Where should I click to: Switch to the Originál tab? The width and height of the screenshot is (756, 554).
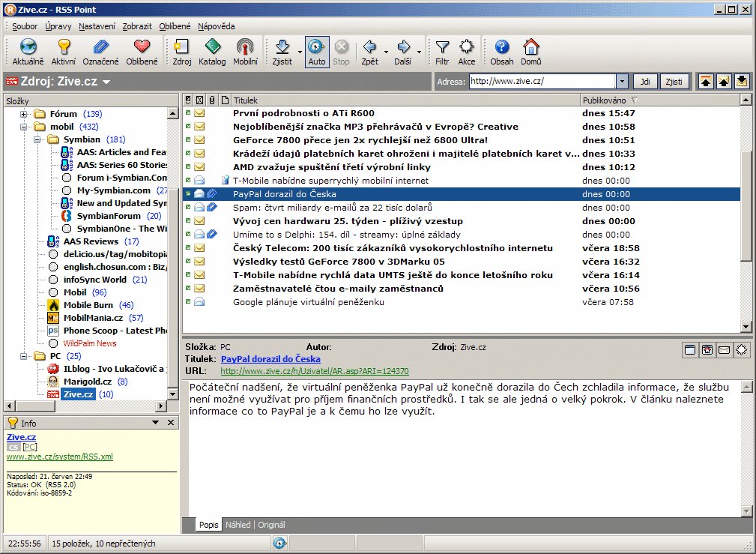[x=271, y=525]
